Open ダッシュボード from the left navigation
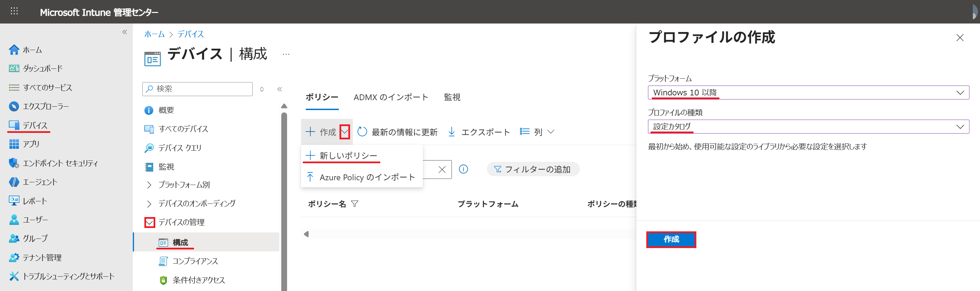980x291 pixels. click(x=35, y=68)
